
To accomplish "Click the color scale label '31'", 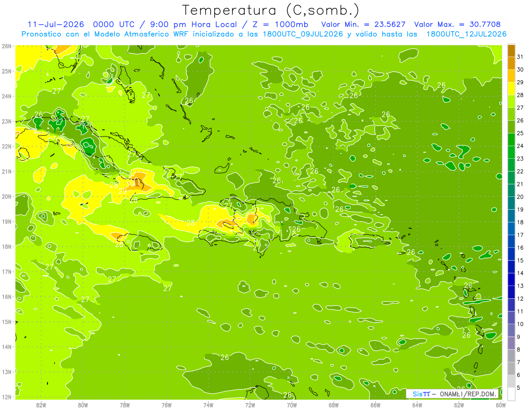I will click(x=520, y=57).
